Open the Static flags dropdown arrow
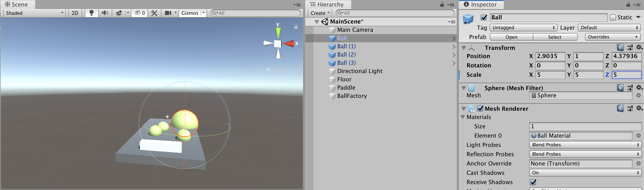The height and width of the screenshot is (190, 644). [638, 17]
